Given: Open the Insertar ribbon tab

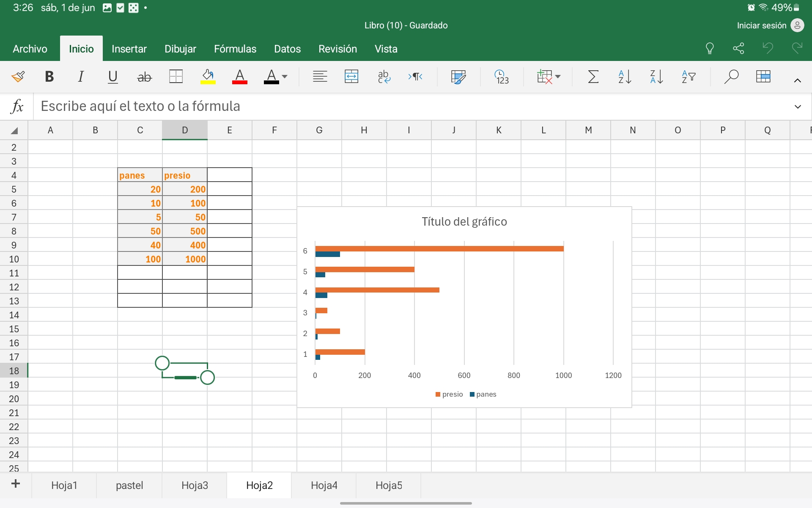Looking at the screenshot, I should pyautogui.click(x=129, y=49).
